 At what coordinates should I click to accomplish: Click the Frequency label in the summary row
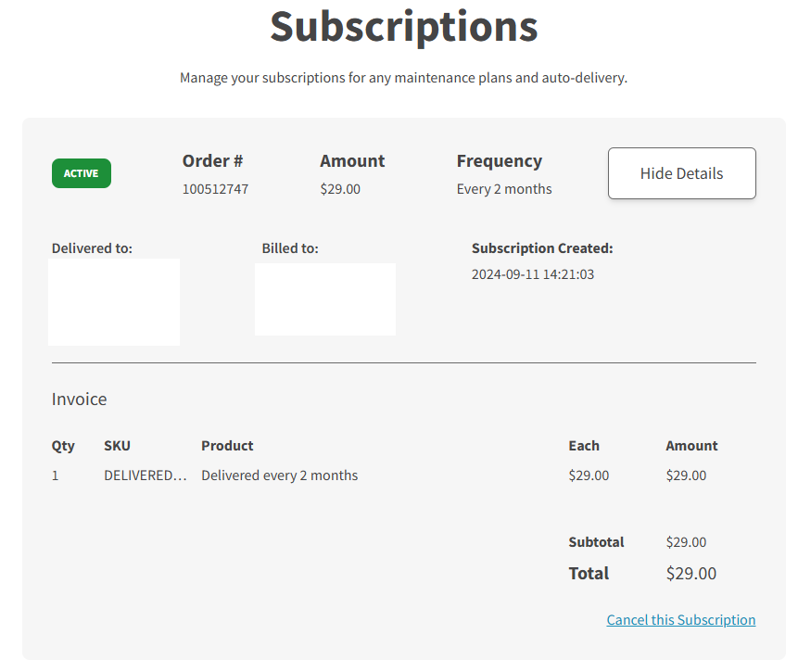pos(499,161)
